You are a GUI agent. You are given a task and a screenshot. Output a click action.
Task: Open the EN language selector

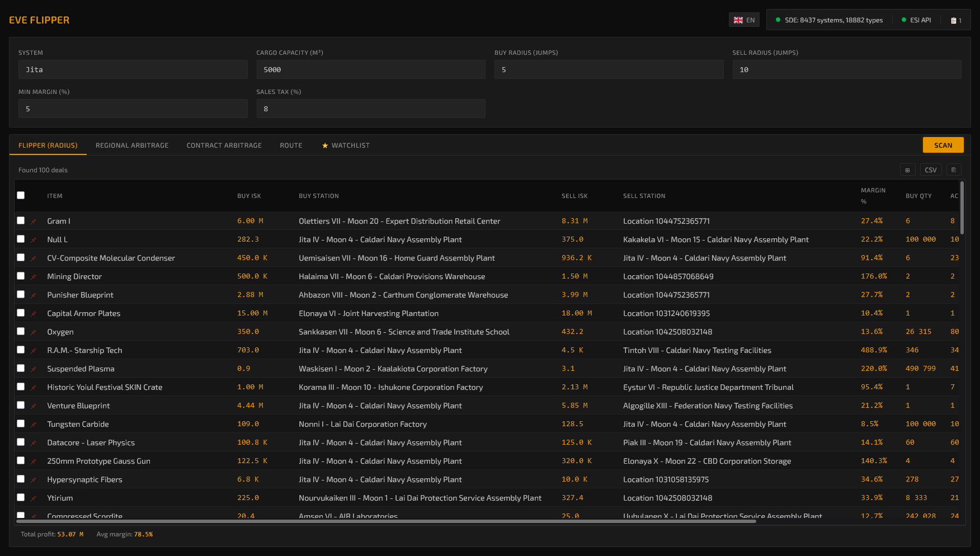(x=744, y=20)
